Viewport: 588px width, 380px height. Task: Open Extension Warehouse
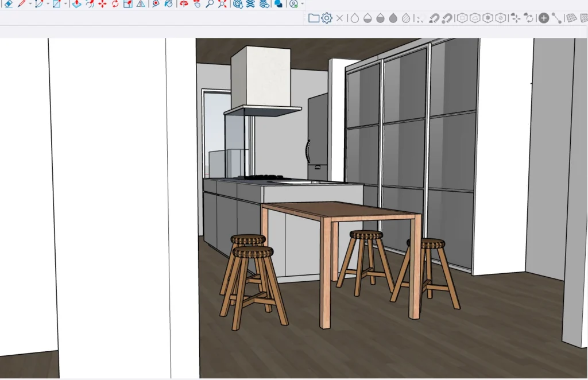(x=250, y=4)
